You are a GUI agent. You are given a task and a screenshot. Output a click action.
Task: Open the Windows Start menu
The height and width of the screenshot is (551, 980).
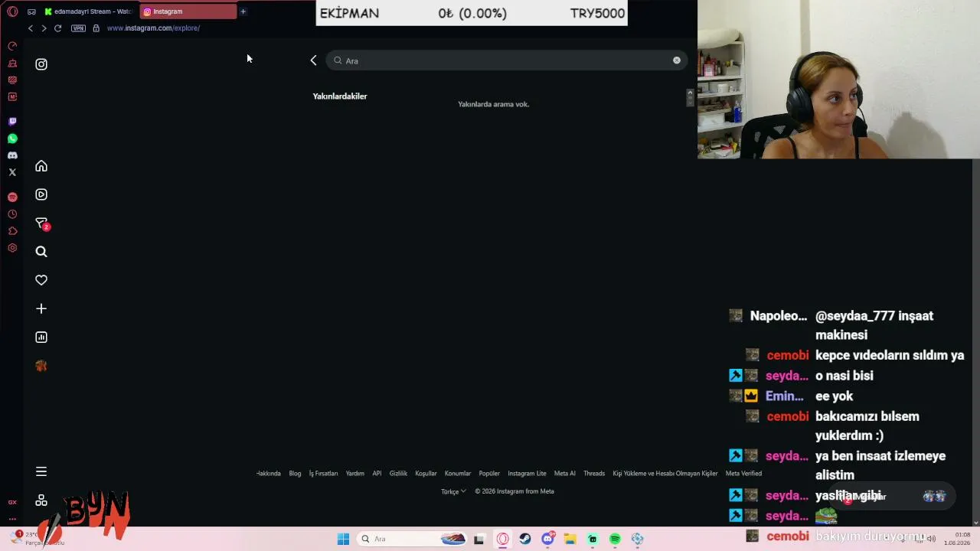(x=343, y=539)
